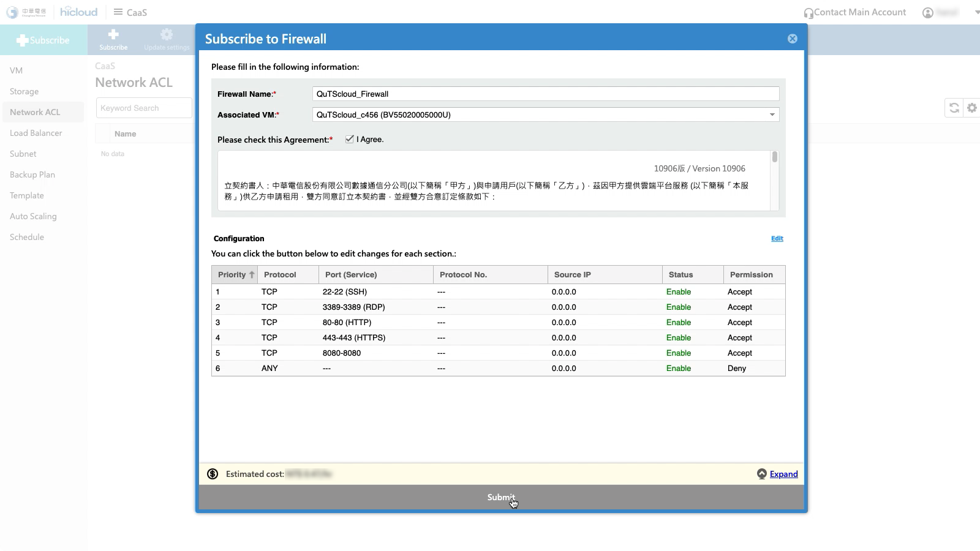Viewport: 980px width, 551px height.
Task: Click the hamburger menu icon beside CaaS
Action: coord(118,12)
